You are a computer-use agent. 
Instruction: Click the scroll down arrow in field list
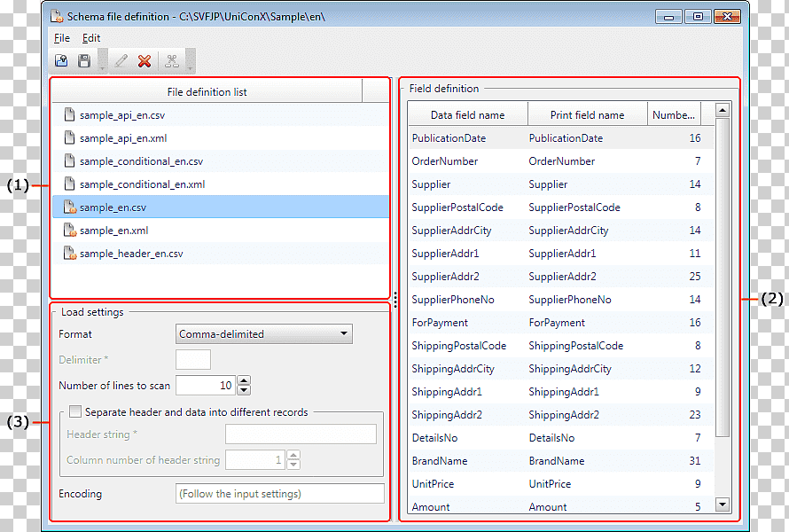[x=723, y=505]
